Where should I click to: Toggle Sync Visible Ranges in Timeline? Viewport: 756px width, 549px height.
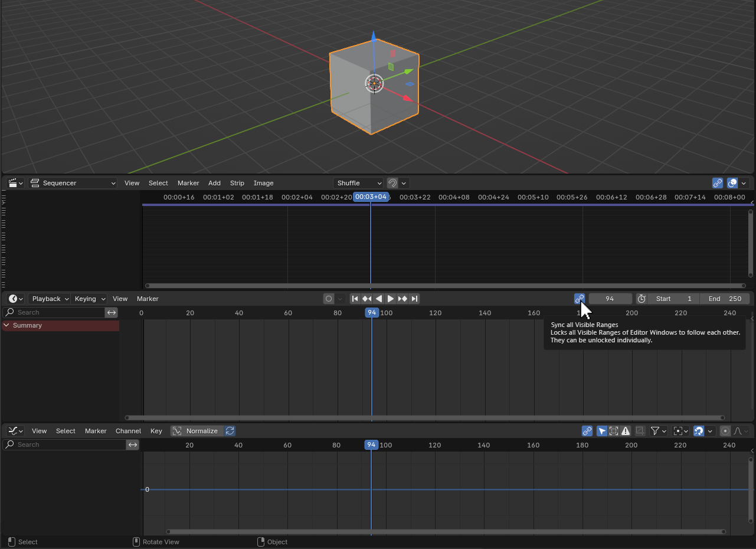580,299
